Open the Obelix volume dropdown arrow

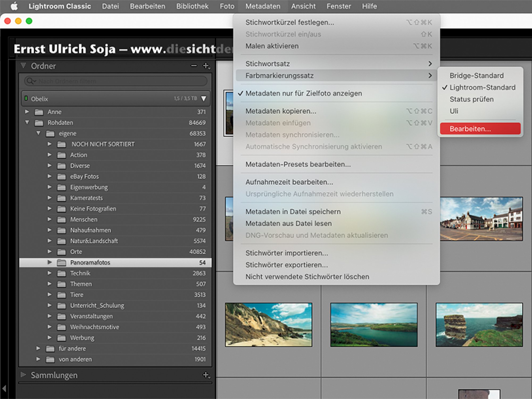[204, 99]
